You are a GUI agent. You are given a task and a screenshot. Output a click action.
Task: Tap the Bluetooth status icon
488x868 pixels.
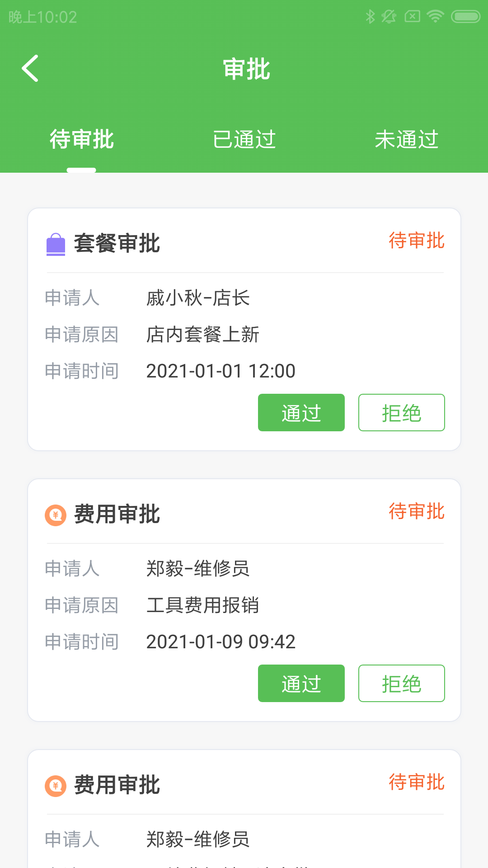click(370, 17)
